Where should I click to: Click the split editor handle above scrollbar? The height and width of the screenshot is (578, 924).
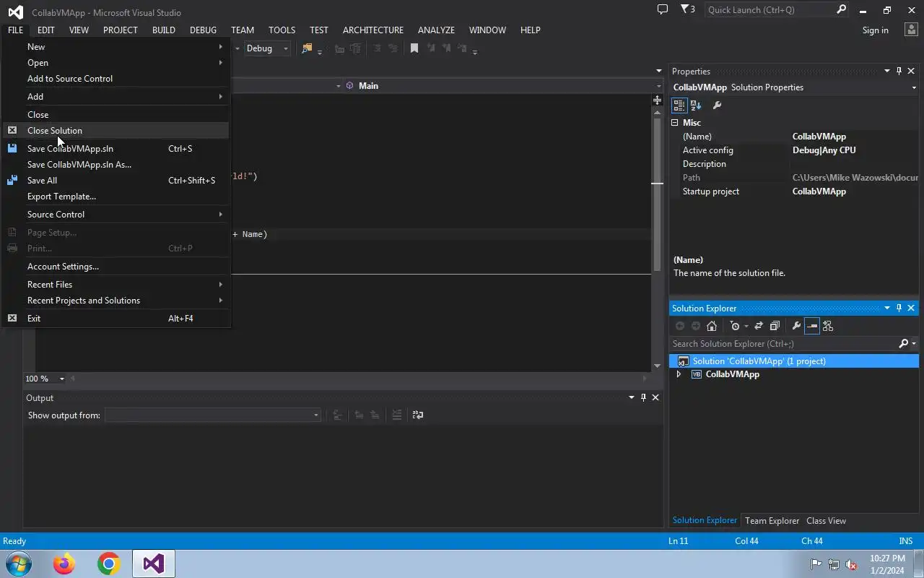point(657,100)
